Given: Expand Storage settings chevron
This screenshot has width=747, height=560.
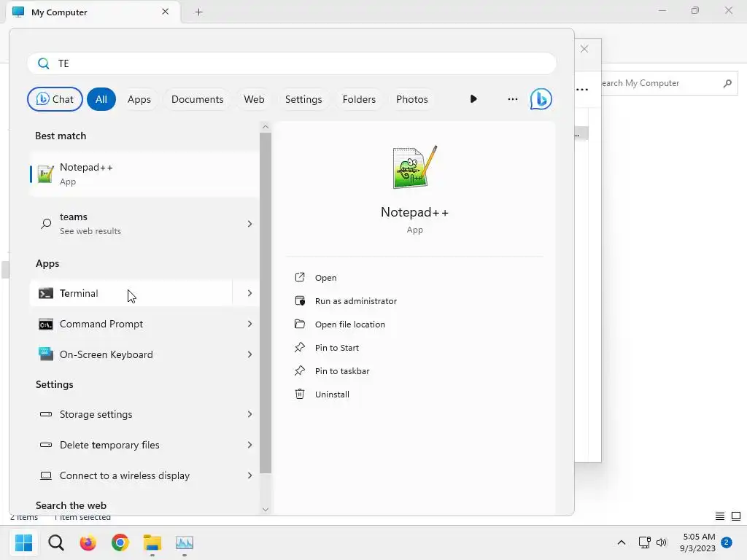Looking at the screenshot, I should 249,414.
